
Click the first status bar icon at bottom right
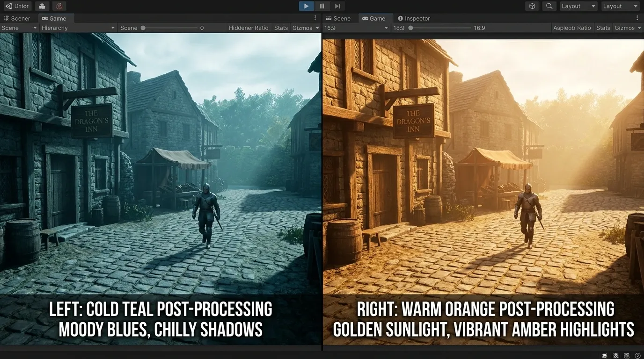click(x=605, y=356)
